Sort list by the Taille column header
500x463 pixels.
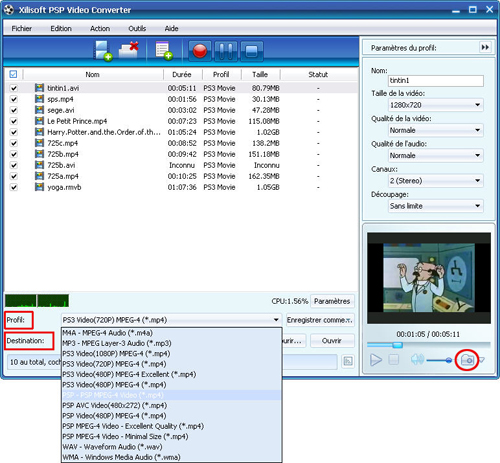click(x=260, y=74)
